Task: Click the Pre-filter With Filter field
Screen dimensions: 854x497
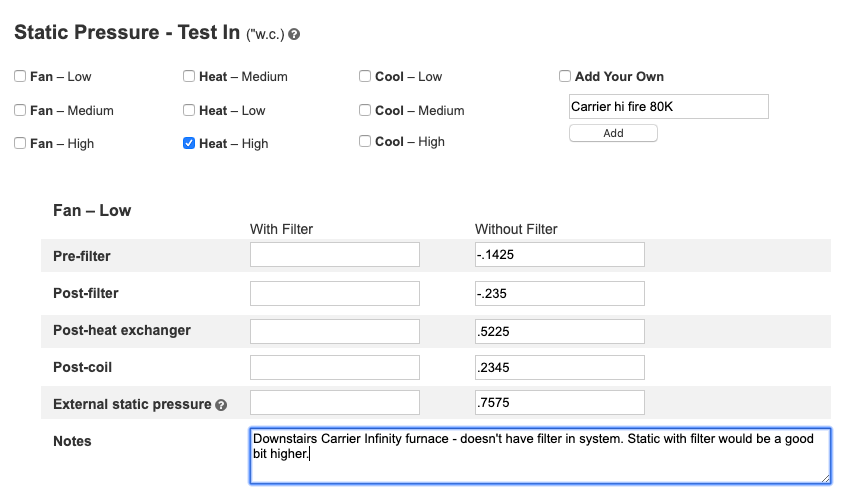Action: 335,255
